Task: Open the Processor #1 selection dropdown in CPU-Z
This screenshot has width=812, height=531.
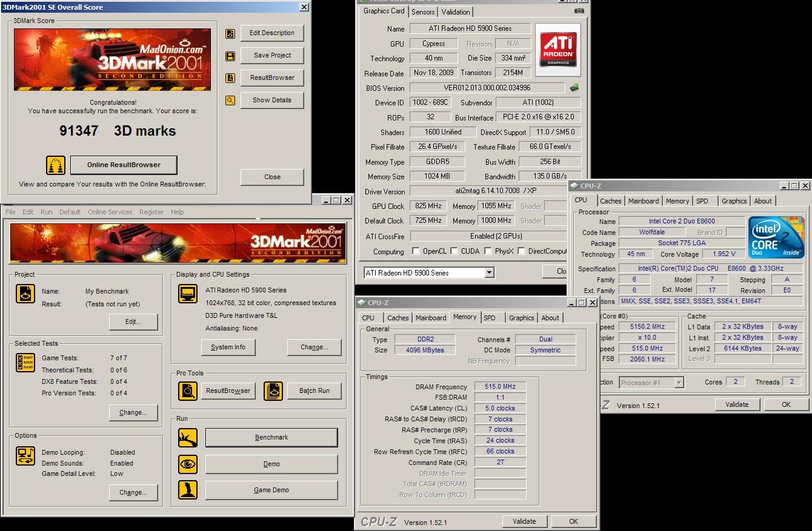Action: click(679, 383)
